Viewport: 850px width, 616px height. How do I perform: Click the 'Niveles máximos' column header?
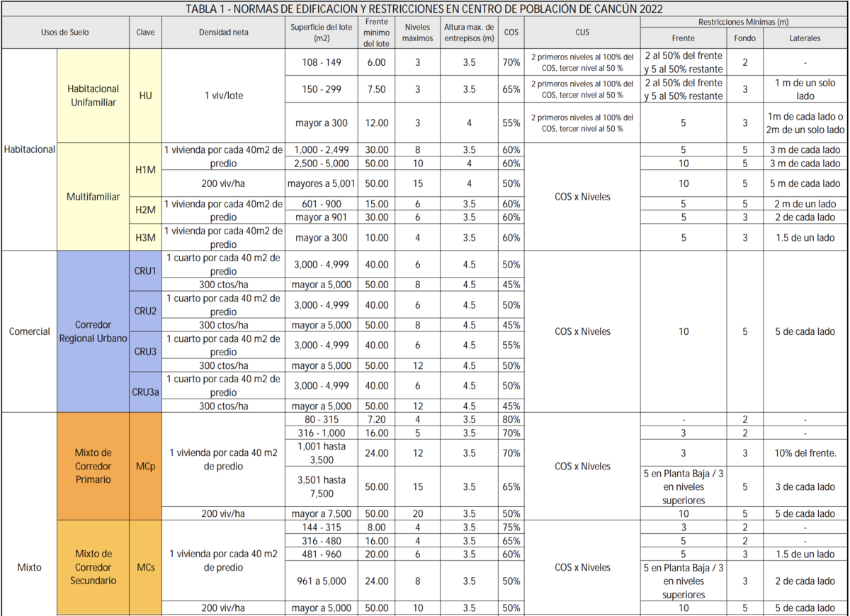tap(417, 33)
